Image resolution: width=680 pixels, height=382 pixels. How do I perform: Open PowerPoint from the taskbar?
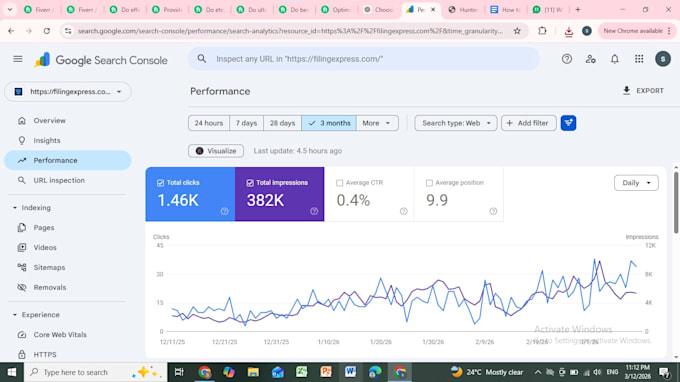[326, 372]
